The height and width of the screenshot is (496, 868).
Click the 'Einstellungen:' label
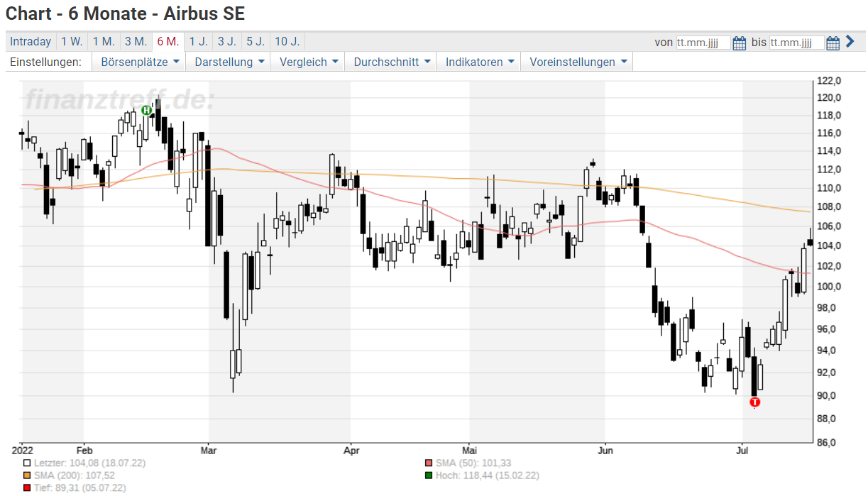(x=45, y=62)
